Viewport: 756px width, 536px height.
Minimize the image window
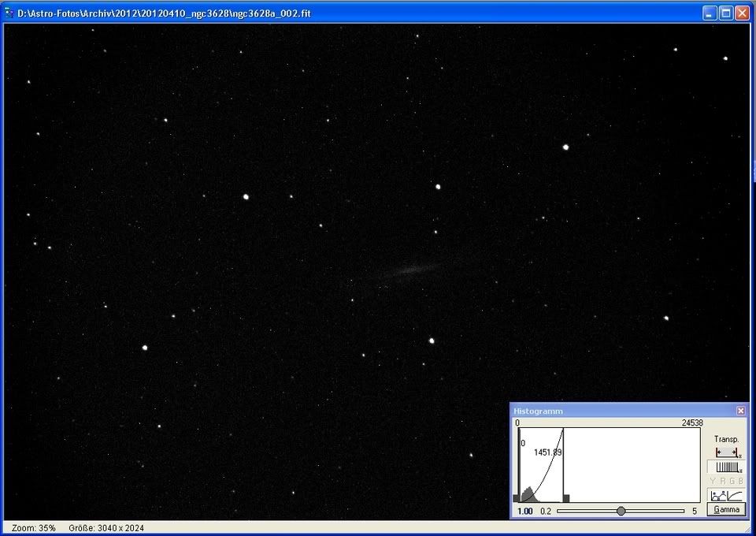710,13
